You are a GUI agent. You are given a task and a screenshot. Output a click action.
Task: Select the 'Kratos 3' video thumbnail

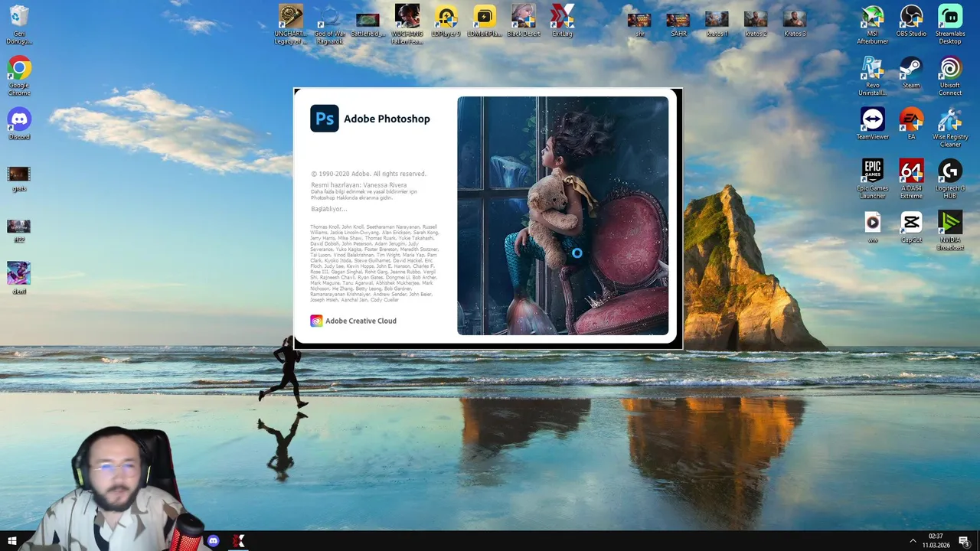click(795, 20)
